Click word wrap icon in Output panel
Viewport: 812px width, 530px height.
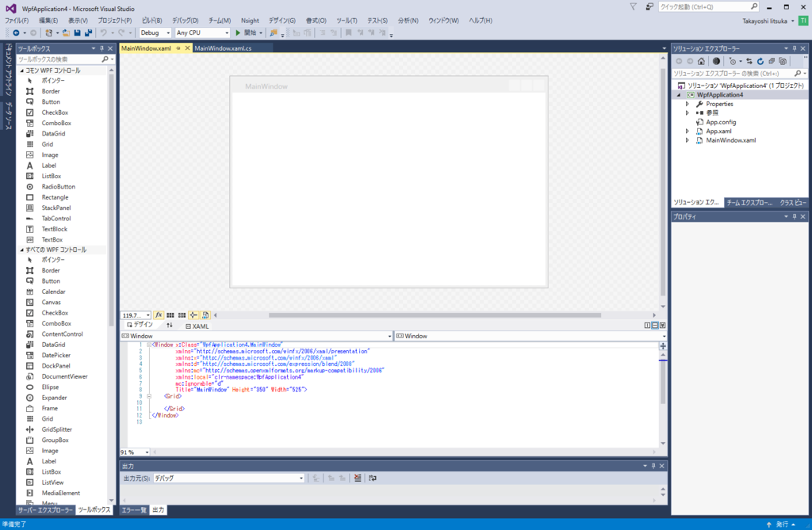pos(373,479)
